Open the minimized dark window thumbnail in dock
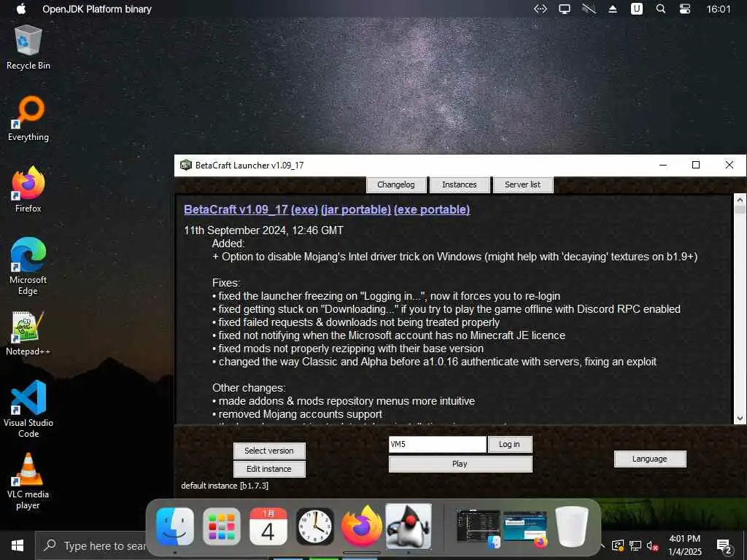Viewport: 747px width, 560px height. click(x=479, y=527)
